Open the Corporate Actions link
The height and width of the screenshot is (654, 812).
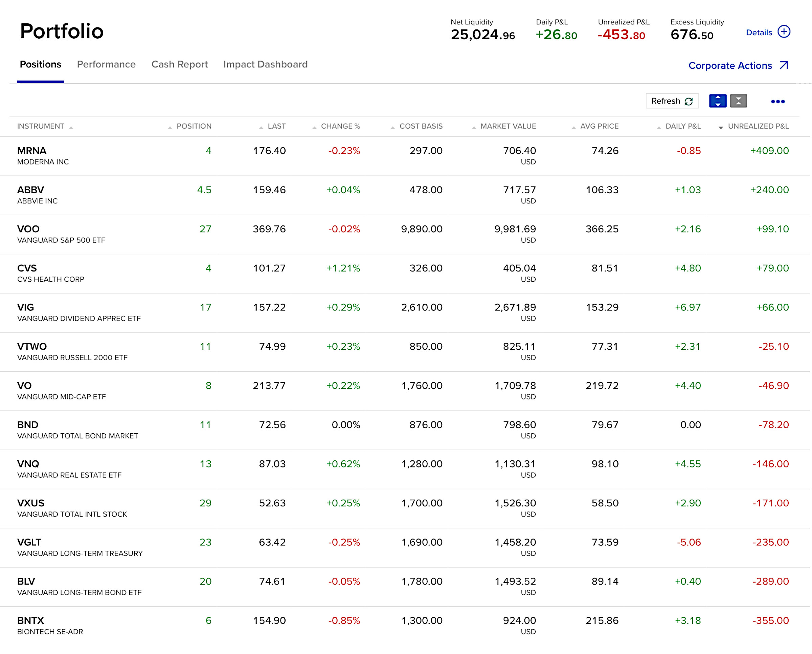730,66
